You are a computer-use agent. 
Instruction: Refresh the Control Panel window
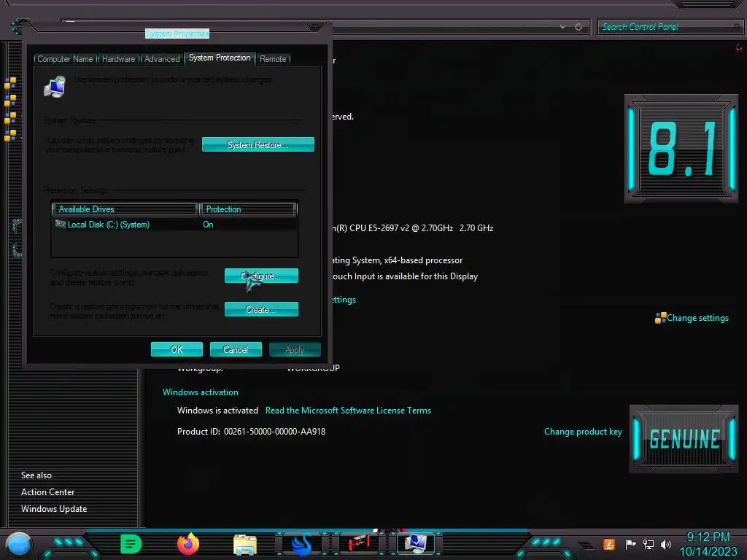click(578, 27)
